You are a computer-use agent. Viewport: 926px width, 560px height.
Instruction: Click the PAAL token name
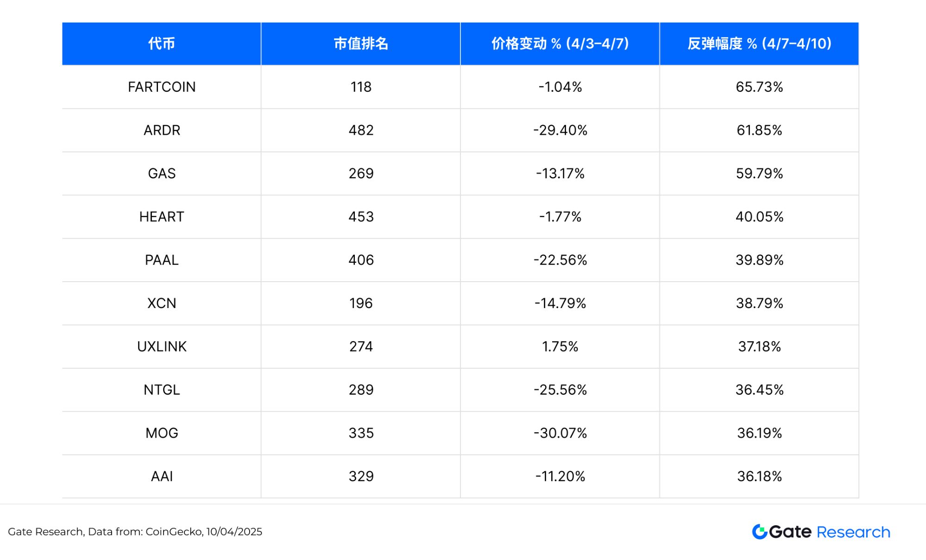[162, 260]
